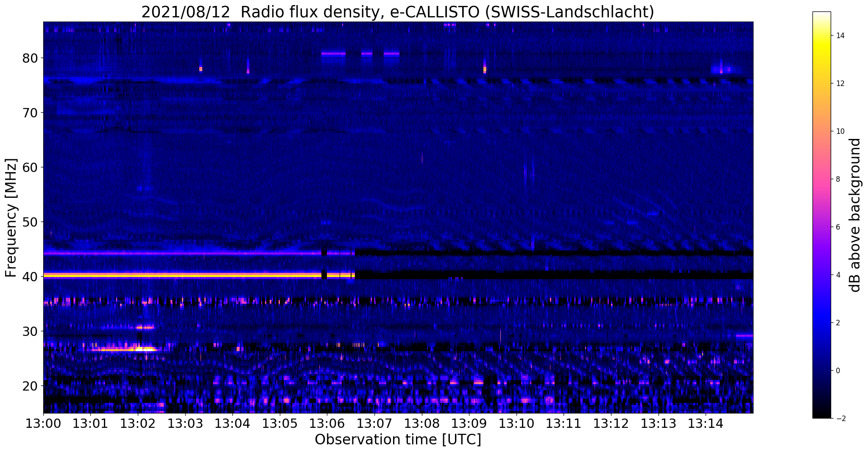Viewport: 868px width, 452px height.
Task: Click the 13:11 time tick label
Action: (x=564, y=424)
